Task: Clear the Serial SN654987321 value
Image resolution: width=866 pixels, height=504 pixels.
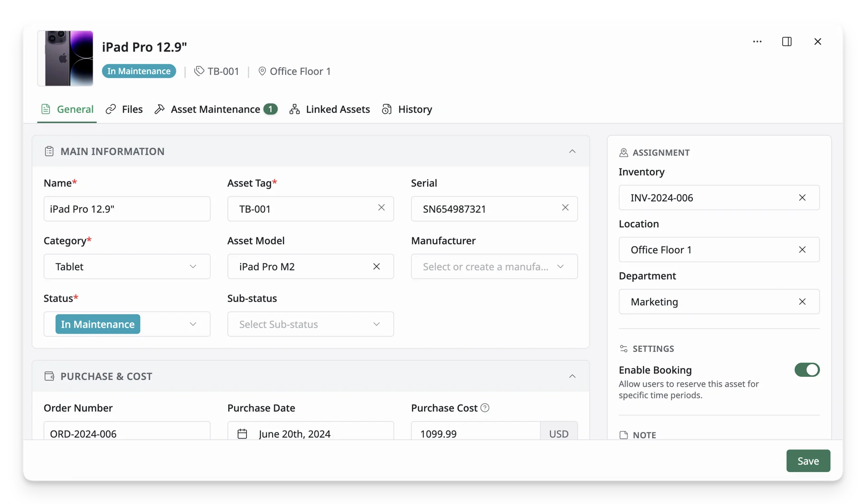Action: pos(565,207)
